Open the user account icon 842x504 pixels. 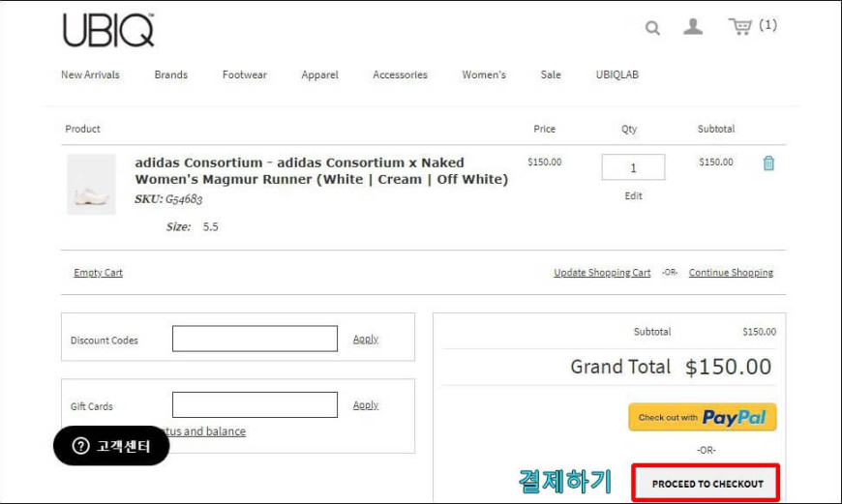[693, 26]
